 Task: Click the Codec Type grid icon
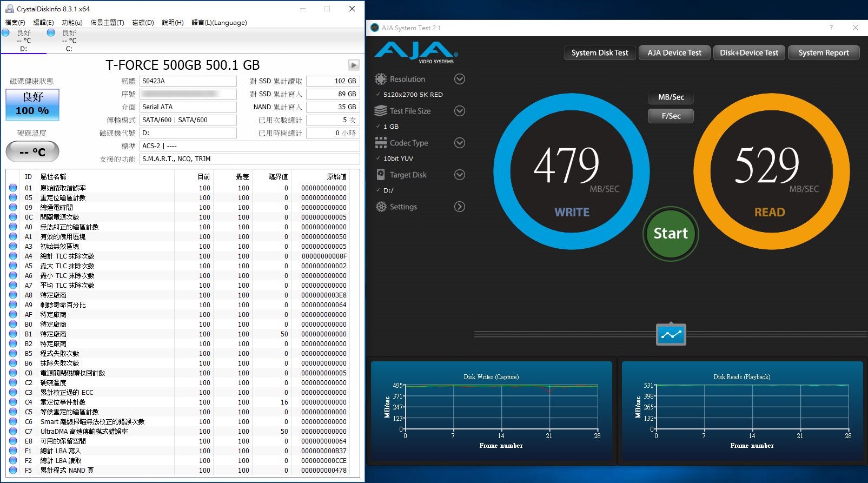(381, 143)
